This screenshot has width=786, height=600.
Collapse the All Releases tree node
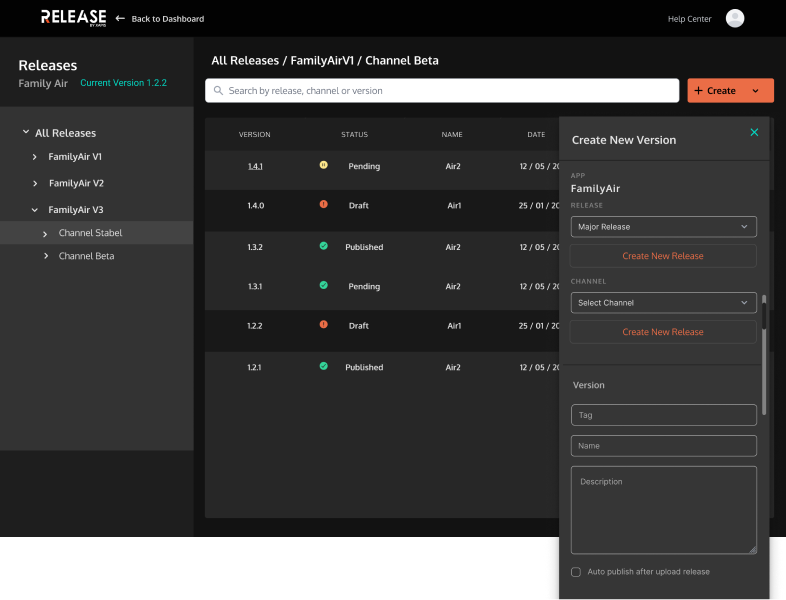(x=26, y=133)
